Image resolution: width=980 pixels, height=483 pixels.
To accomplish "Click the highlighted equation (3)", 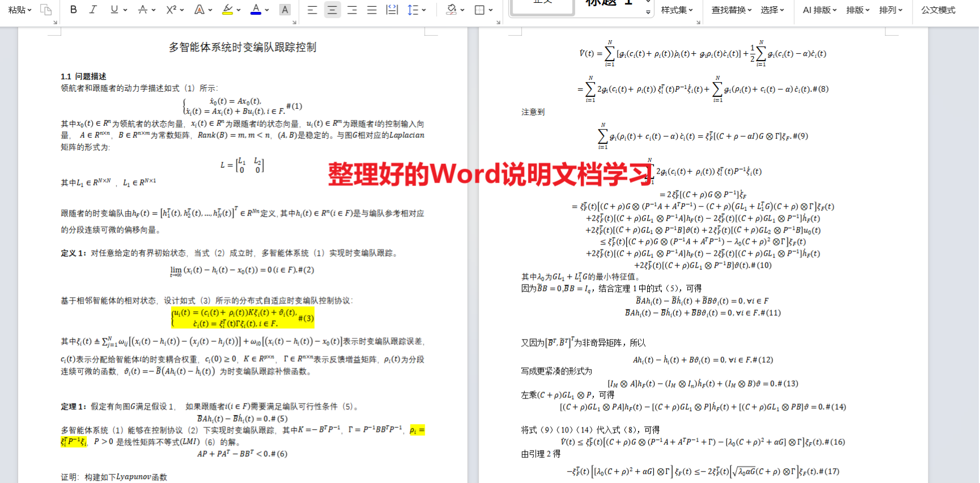I will tap(242, 318).
